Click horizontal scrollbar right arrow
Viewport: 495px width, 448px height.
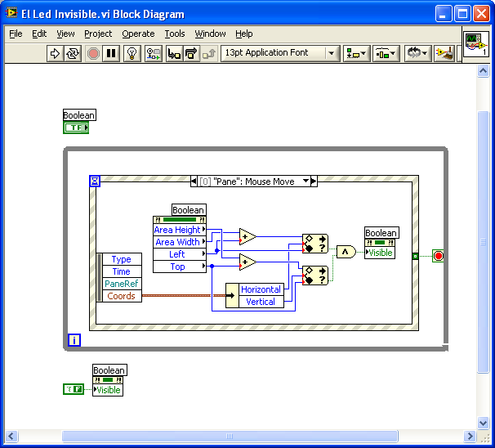[470, 437]
